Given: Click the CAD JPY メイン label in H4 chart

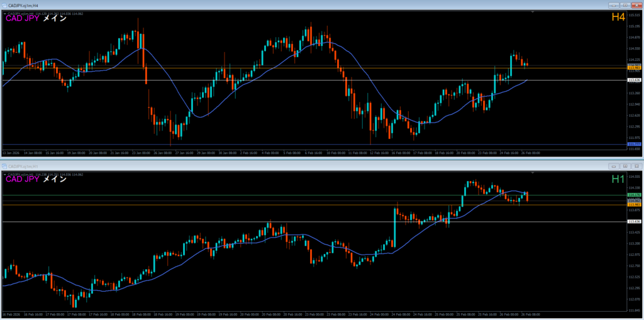Looking at the screenshot, I should coord(36,19).
